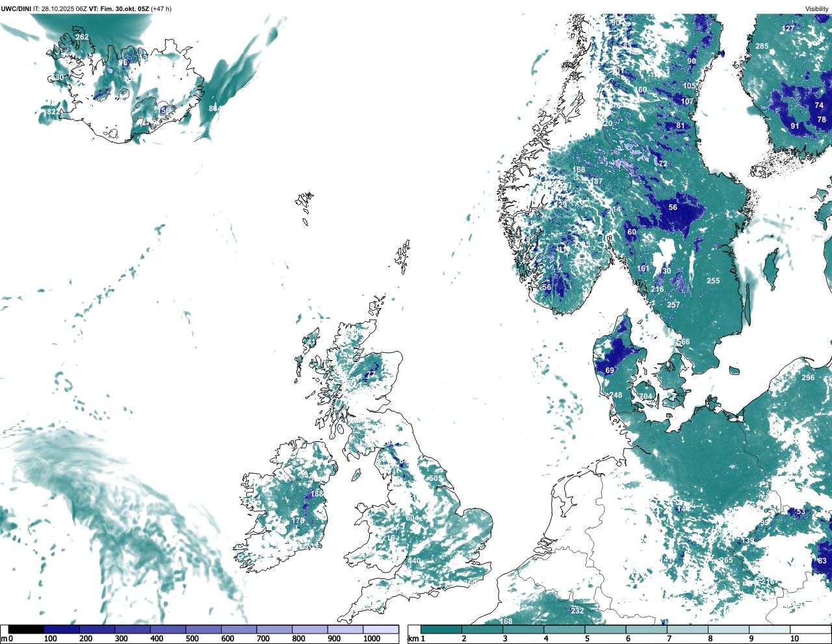Screen dimensions: 832x644
Task: Click the '187' value over Norway
Action: (596, 181)
